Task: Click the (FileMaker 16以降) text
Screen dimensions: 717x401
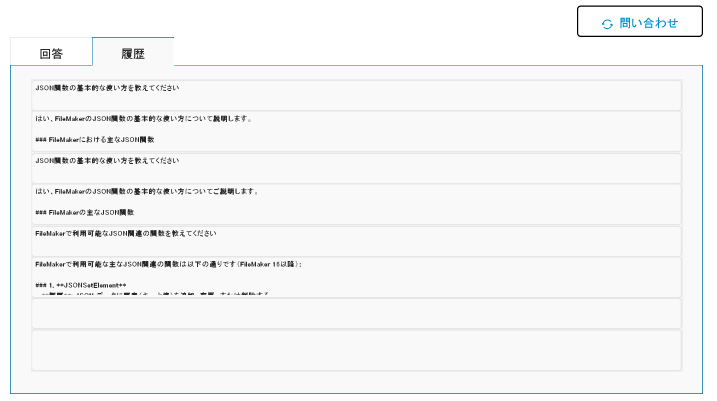Action: (270, 264)
